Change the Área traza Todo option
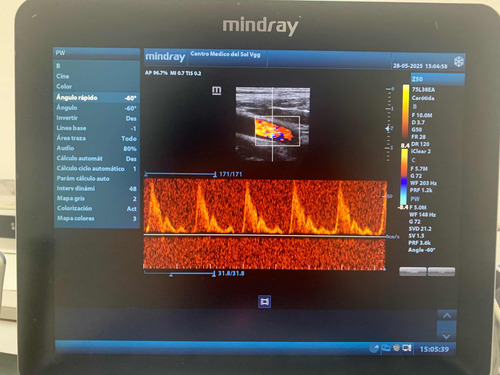The image size is (500, 375). click(x=96, y=138)
